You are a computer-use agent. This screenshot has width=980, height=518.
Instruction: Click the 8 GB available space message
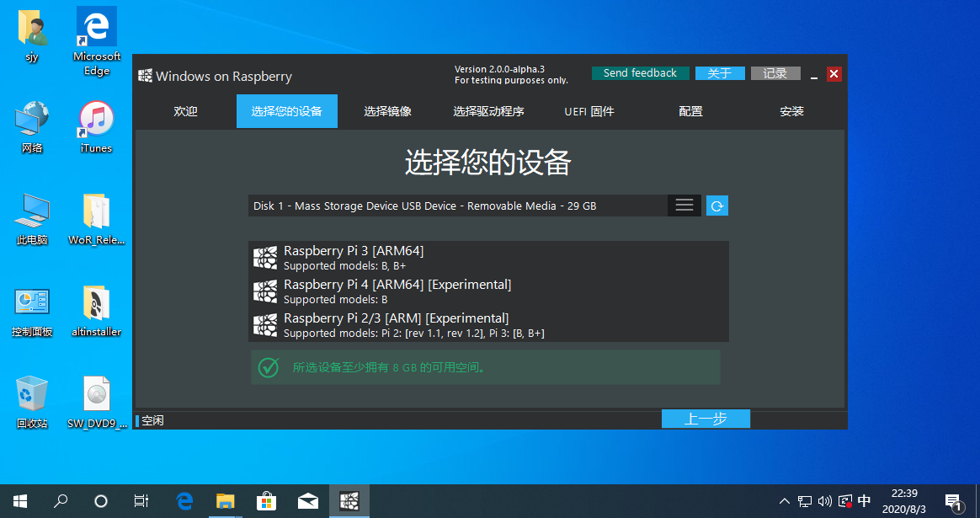[x=389, y=367]
